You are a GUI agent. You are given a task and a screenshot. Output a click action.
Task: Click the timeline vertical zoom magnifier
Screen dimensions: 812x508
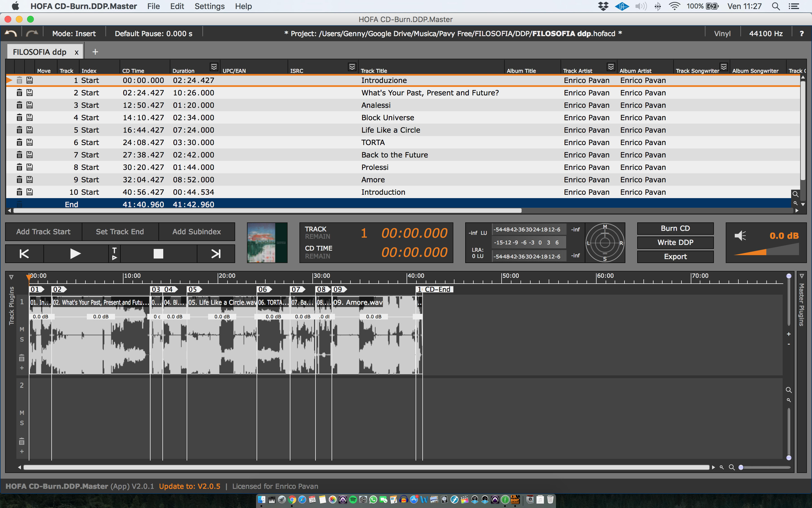pyautogui.click(x=789, y=390)
